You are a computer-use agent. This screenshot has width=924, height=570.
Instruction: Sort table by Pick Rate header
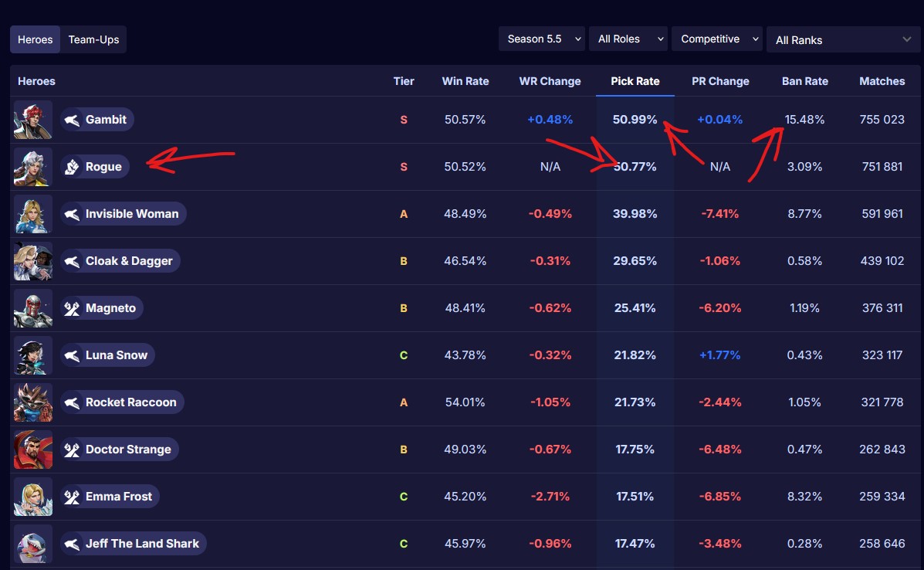(x=635, y=81)
